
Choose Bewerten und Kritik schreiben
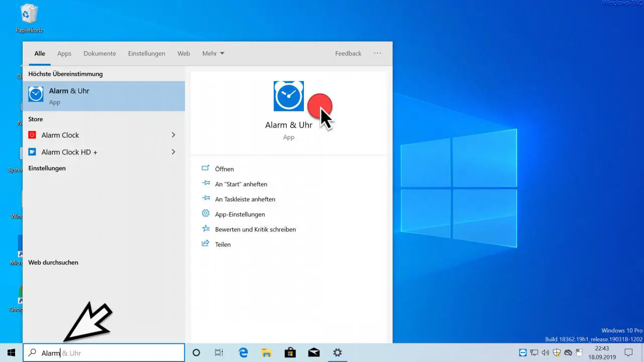point(256,229)
